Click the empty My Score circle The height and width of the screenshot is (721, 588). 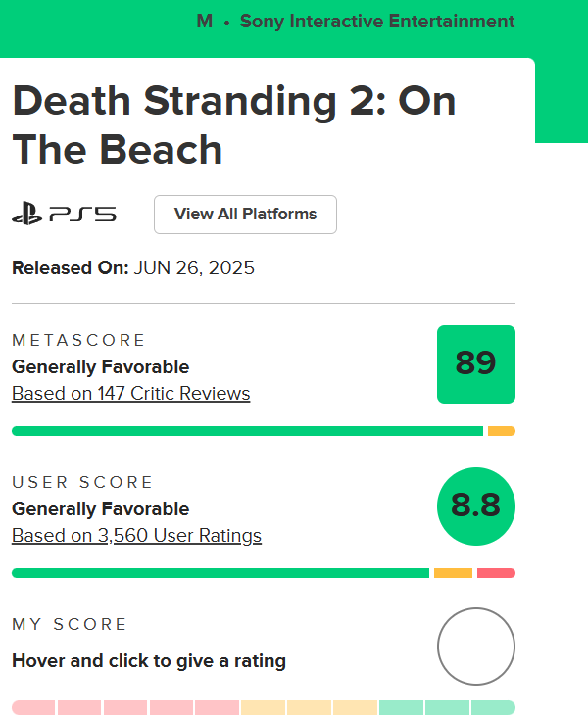coord(475,648)
